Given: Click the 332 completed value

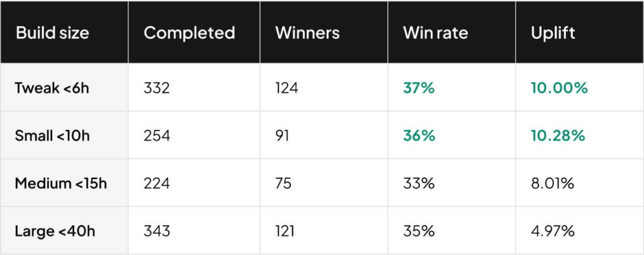Looking at the screenshot, I should coord(157,88).
